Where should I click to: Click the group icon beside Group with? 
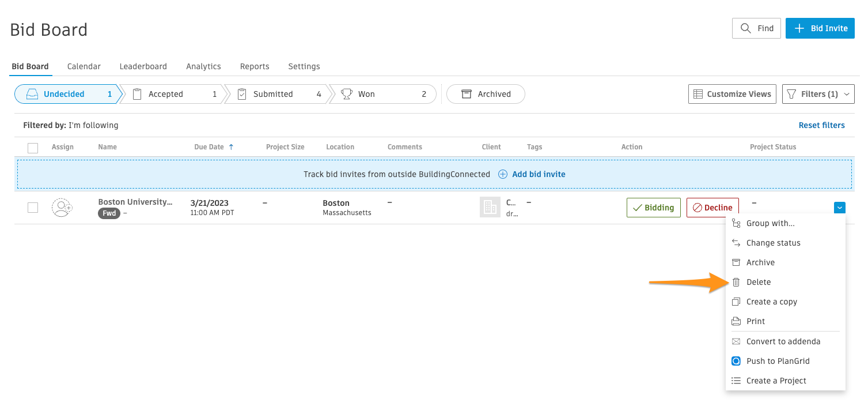click(736, 223)
